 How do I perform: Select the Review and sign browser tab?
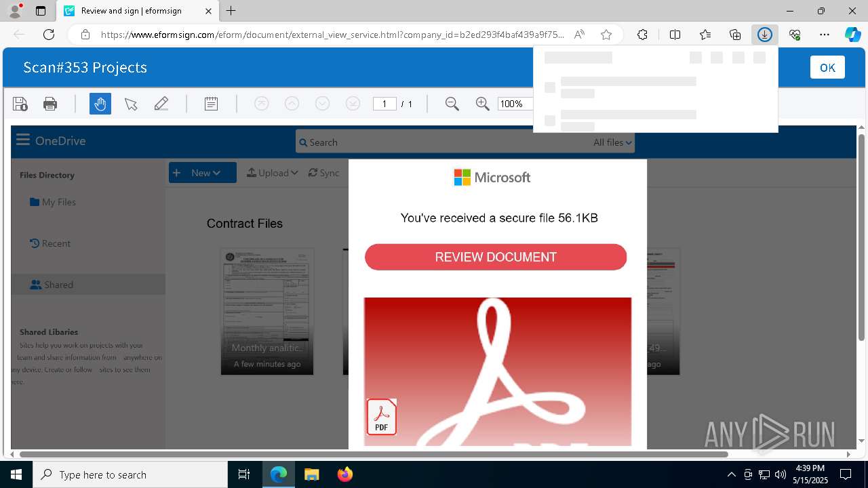[x=138, y=11]
